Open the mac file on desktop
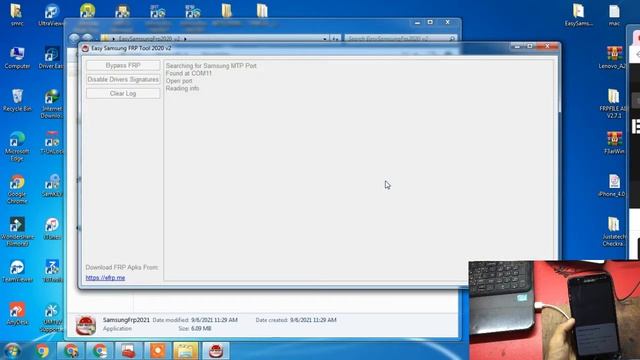The image size is (640, 360). coord(614,15)
